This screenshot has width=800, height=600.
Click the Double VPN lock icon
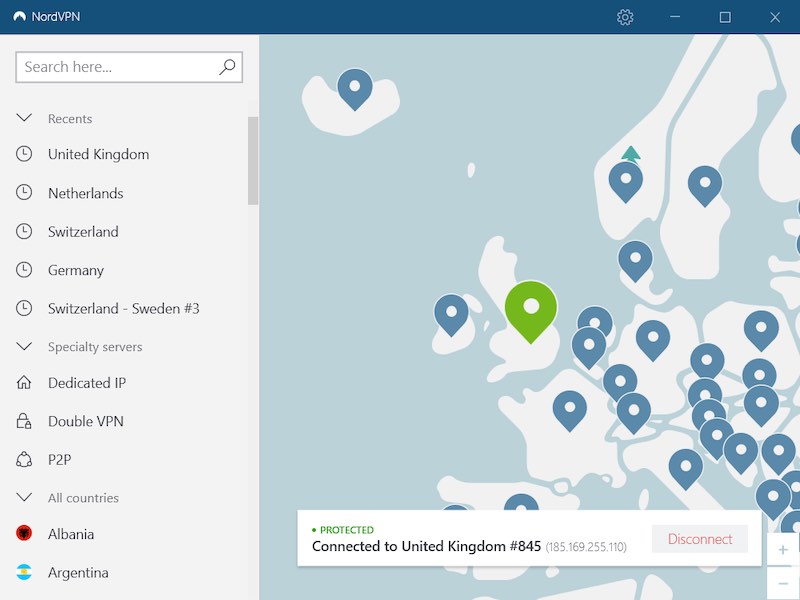tap(24, 421)
